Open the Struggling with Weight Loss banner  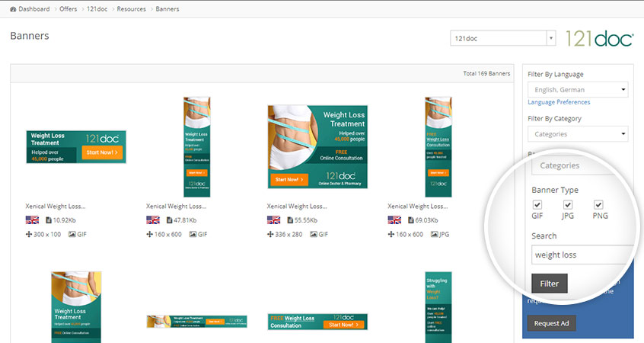click(x=438, y=307)
